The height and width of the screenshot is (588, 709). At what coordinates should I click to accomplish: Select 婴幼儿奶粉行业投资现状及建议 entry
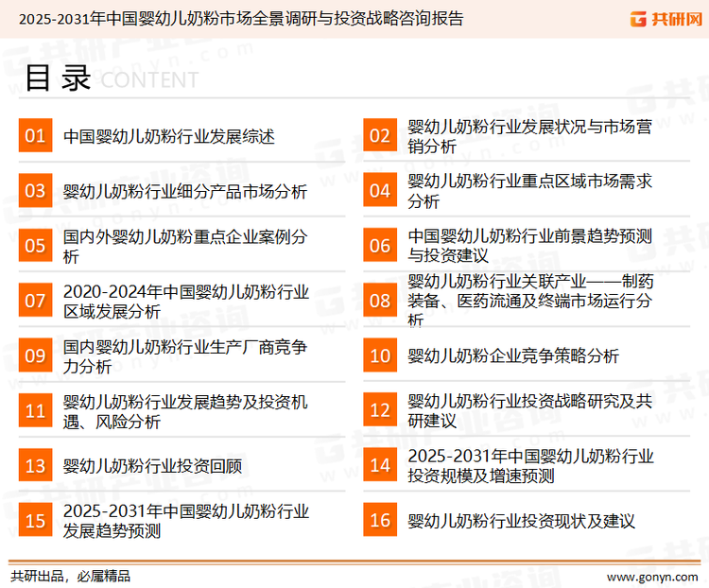click(521, 520)
